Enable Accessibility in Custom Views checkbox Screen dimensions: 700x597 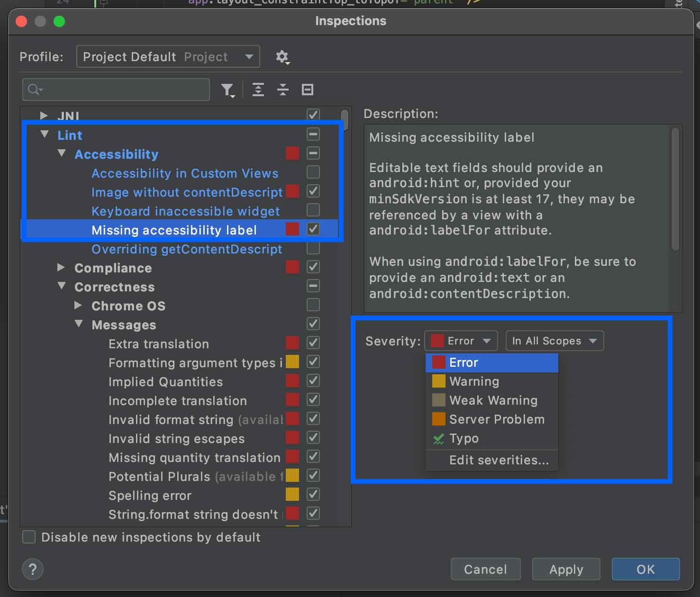coord(313,172)
